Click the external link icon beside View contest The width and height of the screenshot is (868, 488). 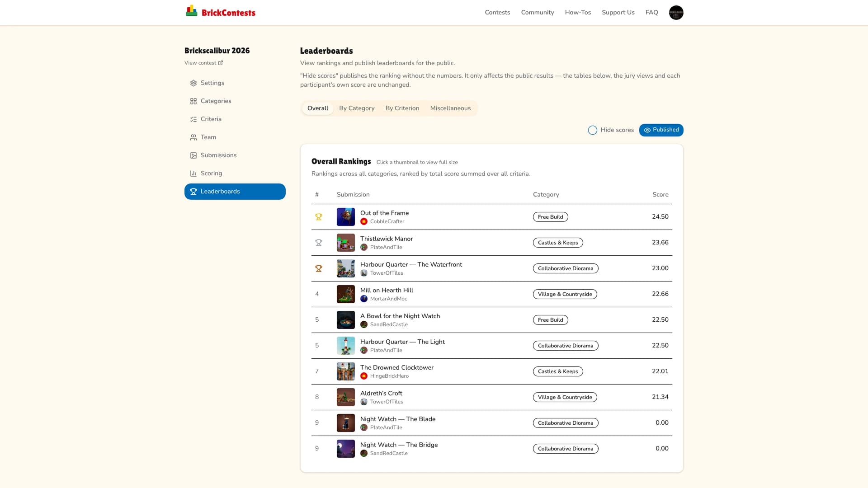[221, 63]
